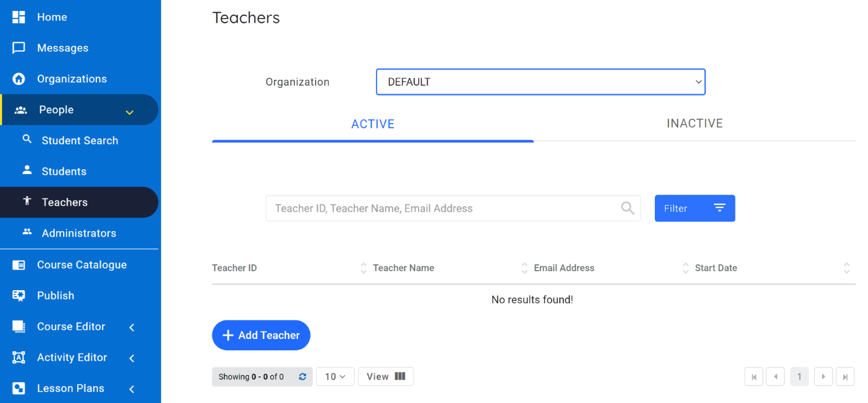The width and height of the screenshot is (868, 403).
Task: Switch to the INACTIVE teachers tab
Action: (x=694, y=124)
